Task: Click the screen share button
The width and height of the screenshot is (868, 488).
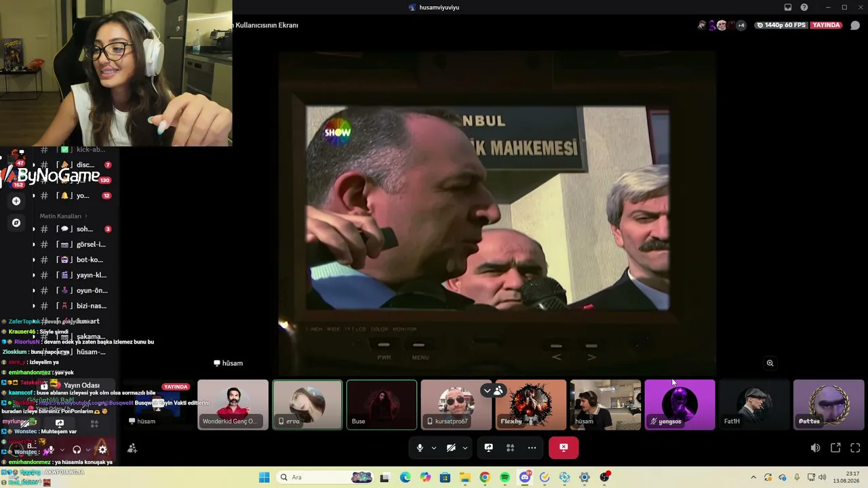Action: pyautogui.click(x=488, y=448)
